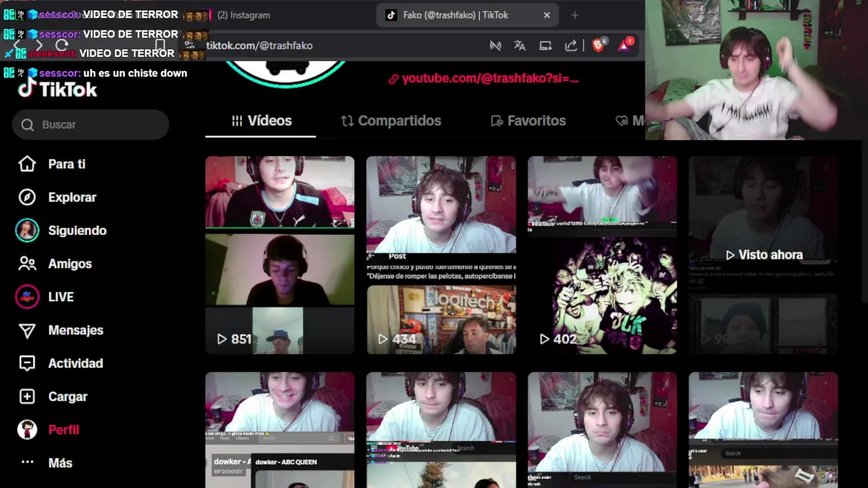Open the Más three-dots icon
Viewport: 868px width, 488px height.
(x=27, y=462)
